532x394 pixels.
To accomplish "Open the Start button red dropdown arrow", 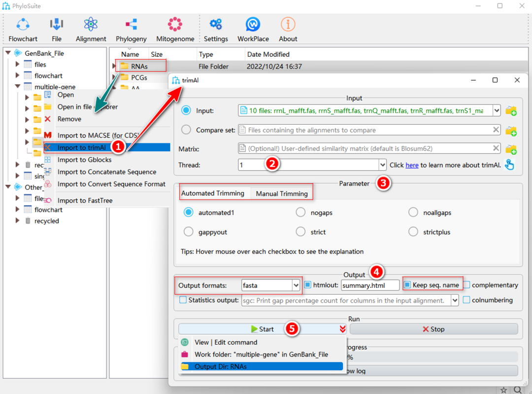I will (x=342, y=329).
